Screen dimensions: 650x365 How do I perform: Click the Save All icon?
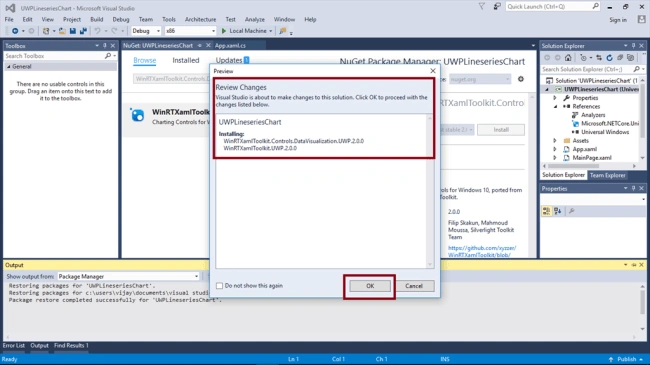tap(83, 31)
